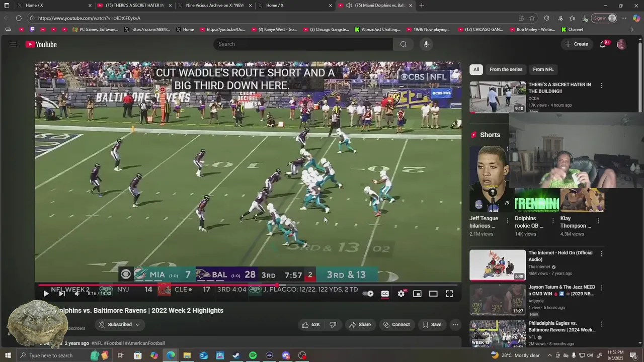Viewport: 644px width, 362px height.
Task: Click the #NFL hashtag link
Action: pyautogui.click(x=97, y=343)
